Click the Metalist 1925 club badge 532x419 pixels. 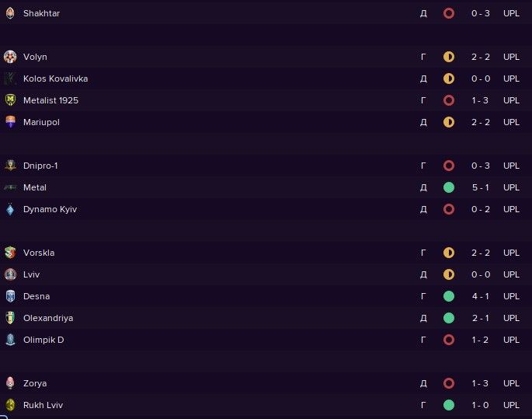pyautogui.click(x=10, y=100)
